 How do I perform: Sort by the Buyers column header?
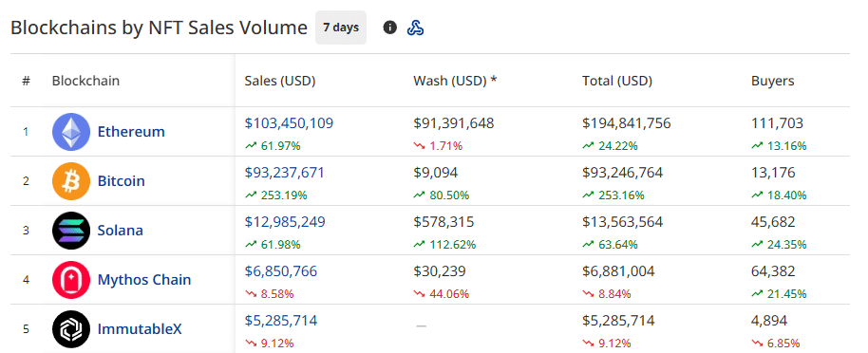click(773, 81)
